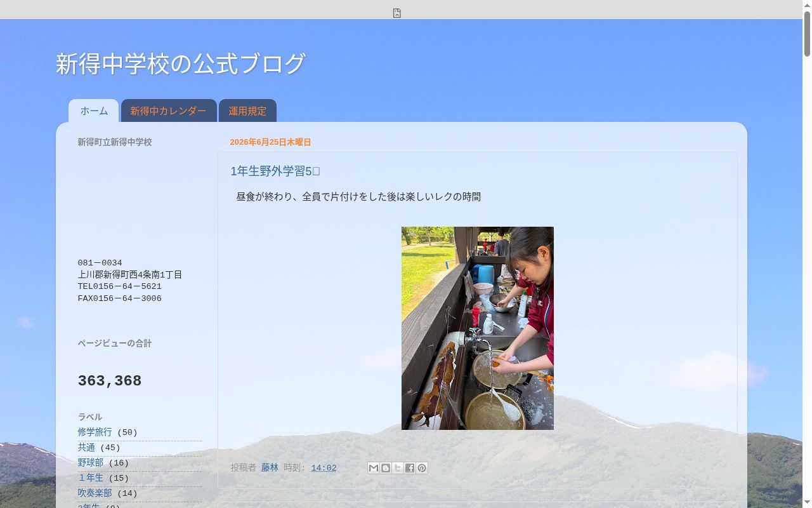Open the 運用規定 tab
The image size is (812, 508).
[x=247, y=110]
